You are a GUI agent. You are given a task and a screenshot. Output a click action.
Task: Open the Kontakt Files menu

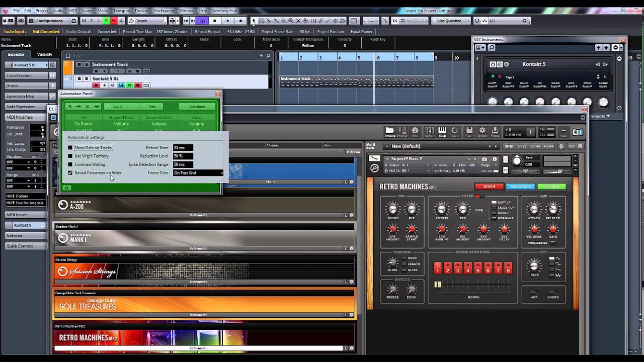coord(469,132)
